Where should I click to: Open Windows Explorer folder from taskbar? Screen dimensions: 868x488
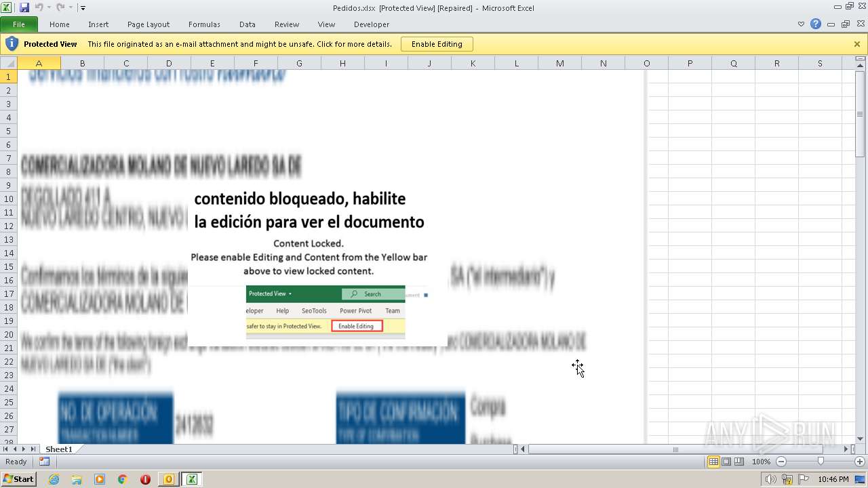coord(77,479)
